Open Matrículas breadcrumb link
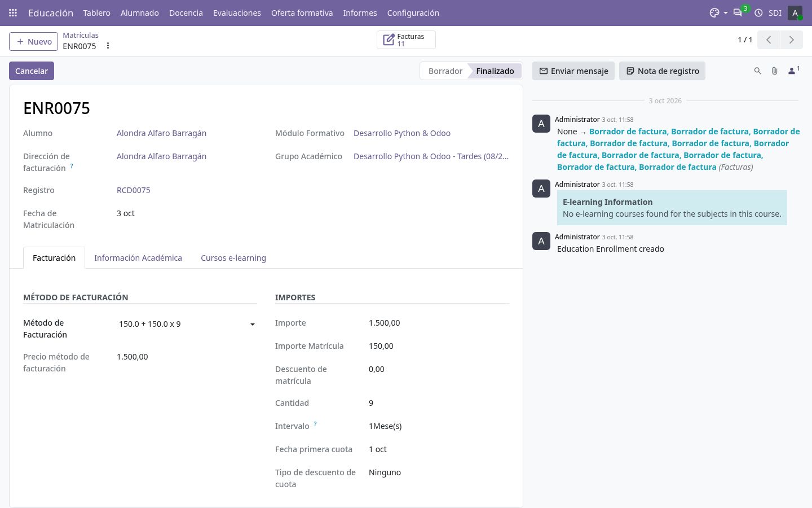Image resolution: width=812 pixels, height=508 pixels. [81, 35]
